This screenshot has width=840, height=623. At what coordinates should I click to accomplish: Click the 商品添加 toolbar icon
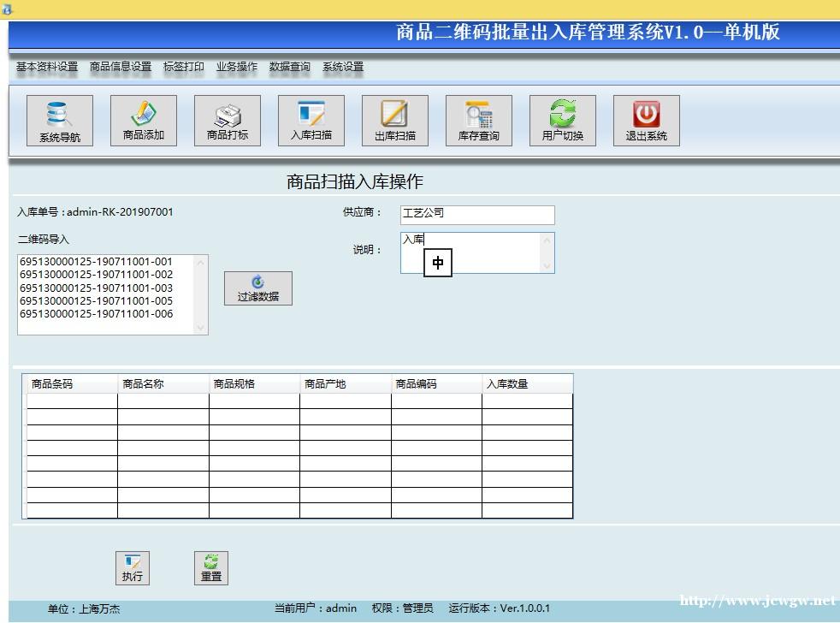tap(144, 121)
